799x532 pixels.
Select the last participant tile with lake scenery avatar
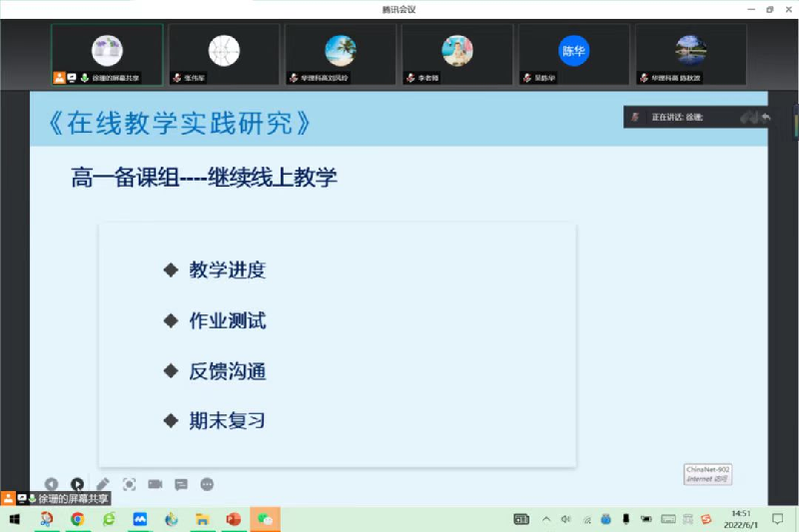click(x=691, y=55)
